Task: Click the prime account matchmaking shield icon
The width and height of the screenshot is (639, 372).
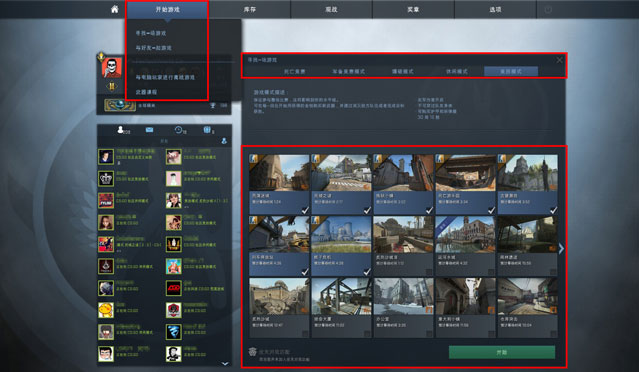Action: pyautogui.click(x=252, y=352)
